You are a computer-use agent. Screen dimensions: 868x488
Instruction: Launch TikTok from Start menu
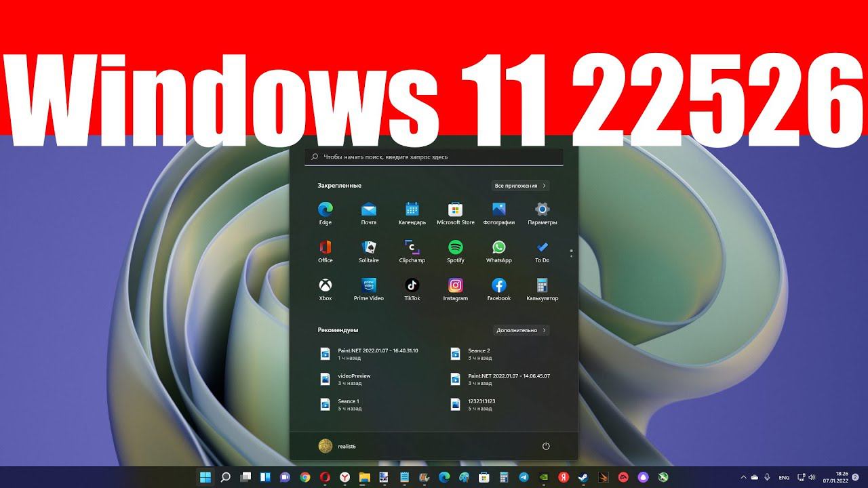(412, 289)
